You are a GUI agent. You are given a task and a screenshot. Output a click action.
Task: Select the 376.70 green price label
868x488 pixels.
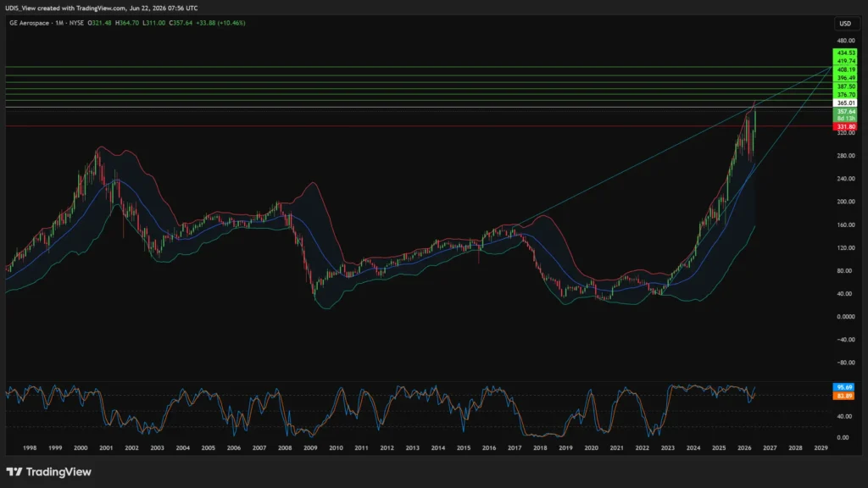point(845,95)
